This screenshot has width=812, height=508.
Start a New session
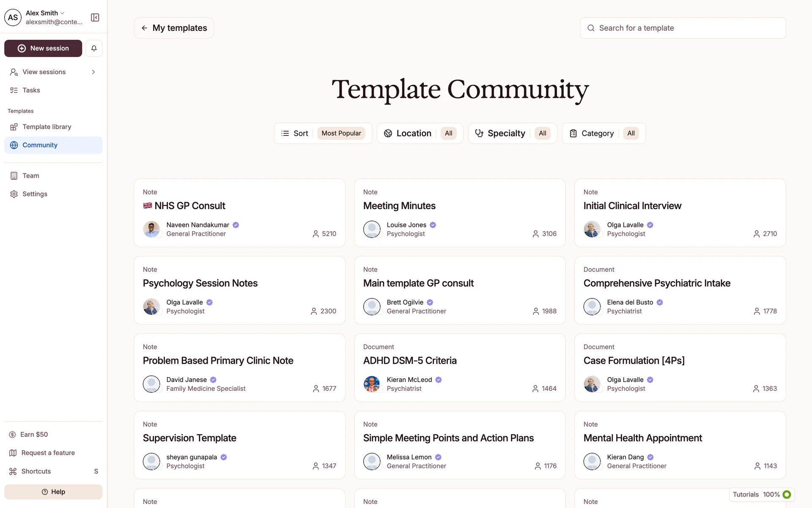(43, 48)
